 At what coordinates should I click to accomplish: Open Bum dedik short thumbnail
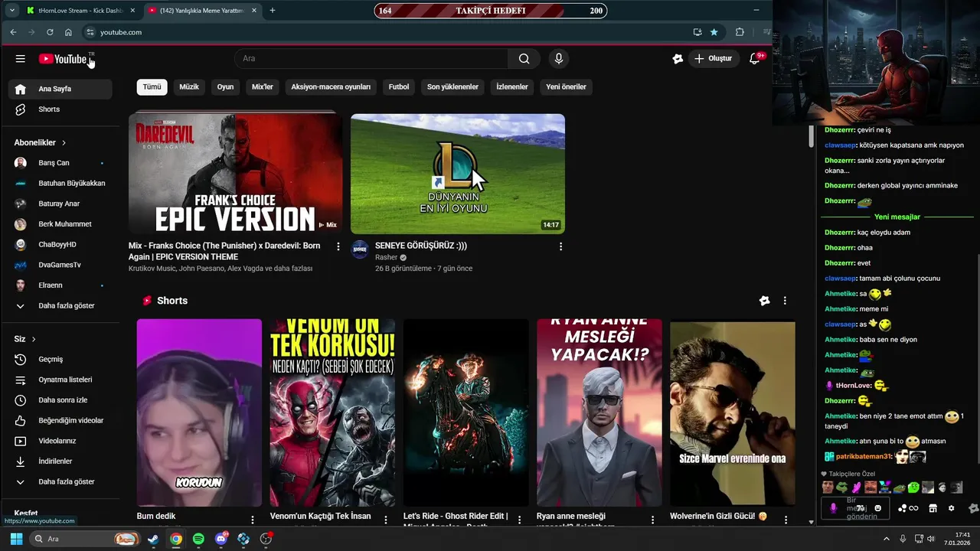coord(199,412)
